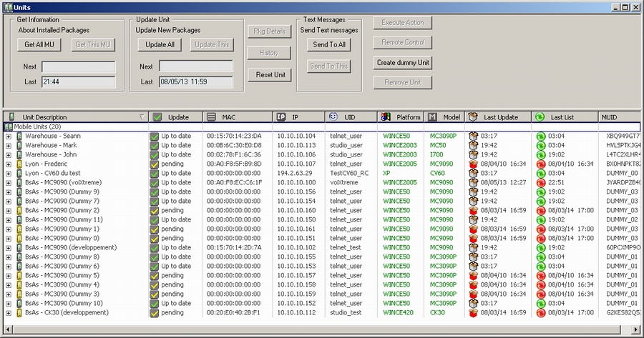Sort by the Last Update column header

(499, 117)
